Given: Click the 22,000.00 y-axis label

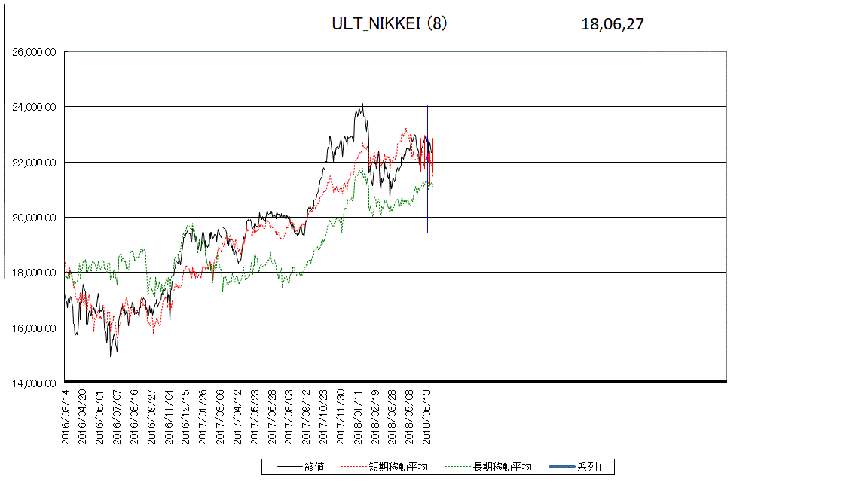Looking at the screenshot, I should coord(35,163).
